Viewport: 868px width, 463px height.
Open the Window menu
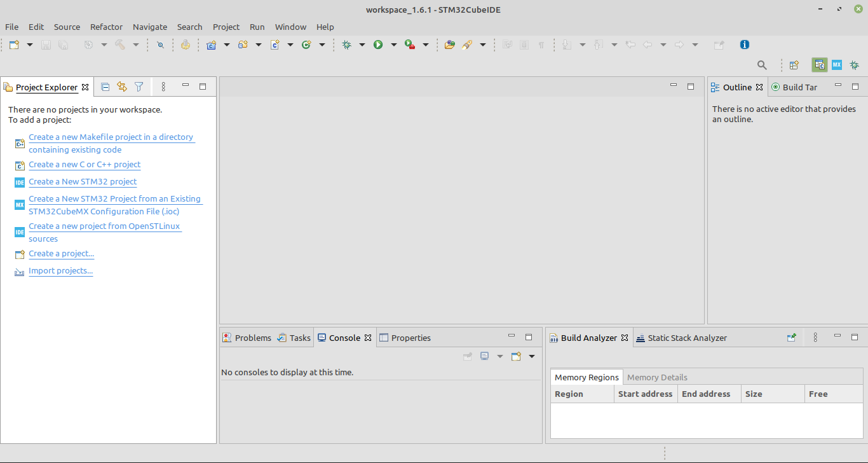(290, 27)
